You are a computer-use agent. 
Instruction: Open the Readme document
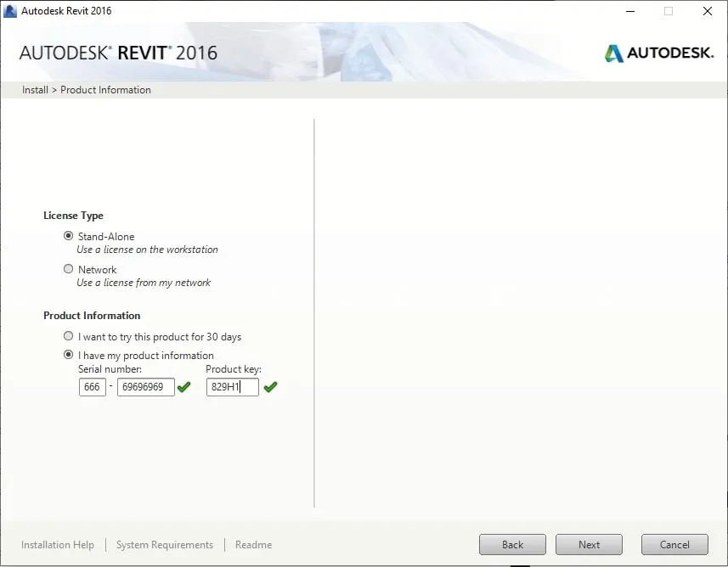253,544
